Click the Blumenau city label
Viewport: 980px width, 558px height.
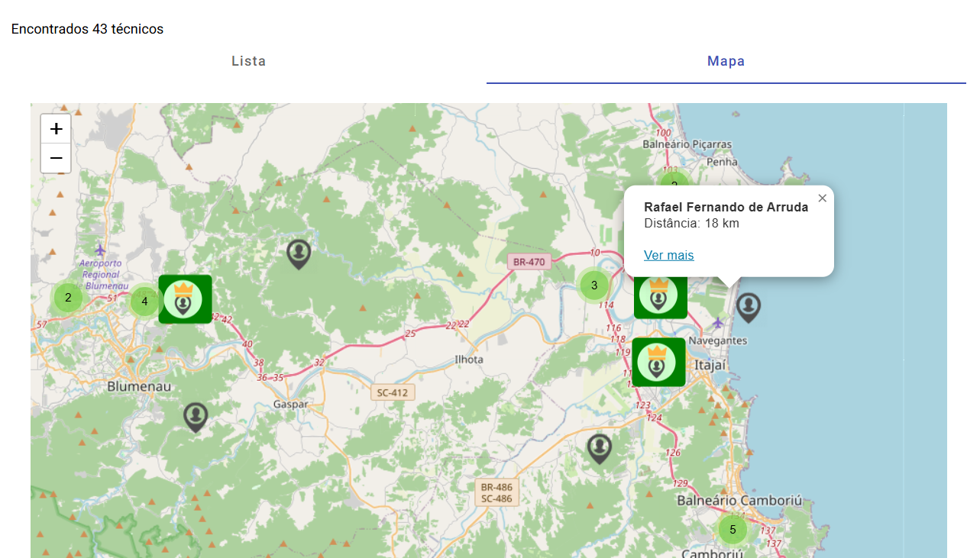click(139, 386)
